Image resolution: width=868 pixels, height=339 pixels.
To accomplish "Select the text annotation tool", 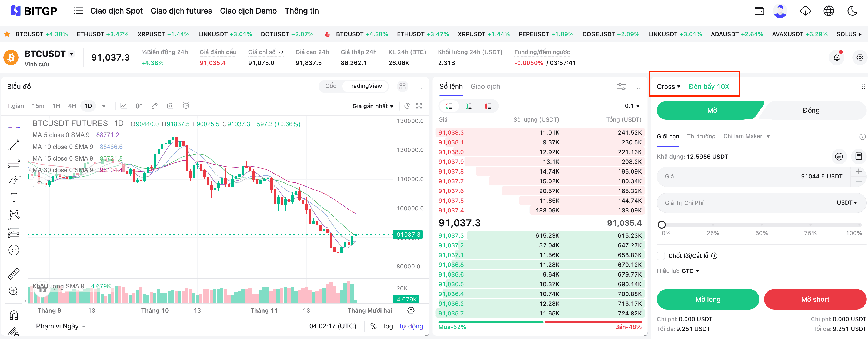I will [14, 197].
